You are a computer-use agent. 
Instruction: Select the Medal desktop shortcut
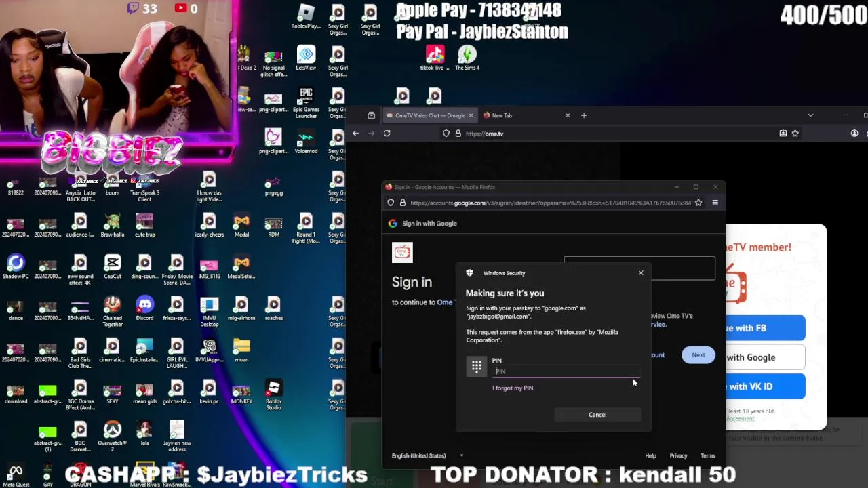click(241, 224)
